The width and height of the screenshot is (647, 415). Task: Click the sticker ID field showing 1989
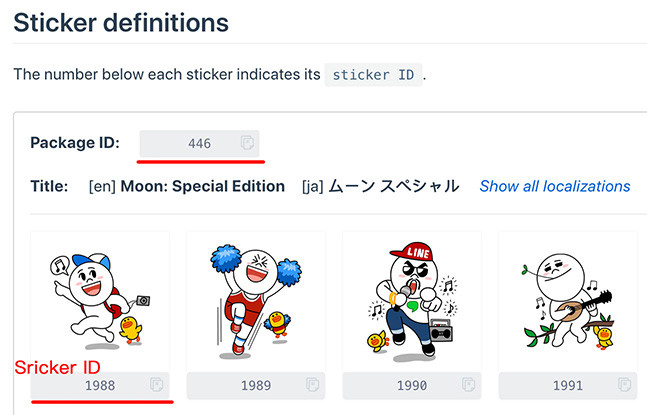pos(256,385)
